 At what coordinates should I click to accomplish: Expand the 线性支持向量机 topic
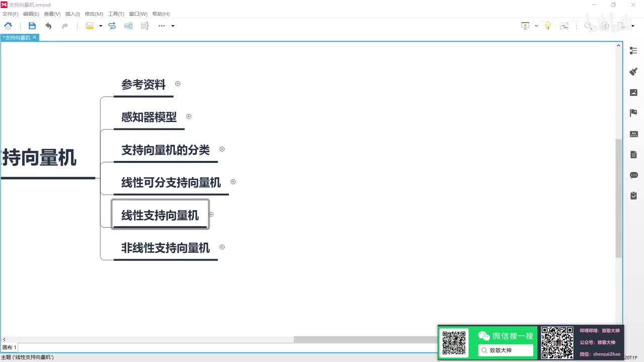pos(211,214)
